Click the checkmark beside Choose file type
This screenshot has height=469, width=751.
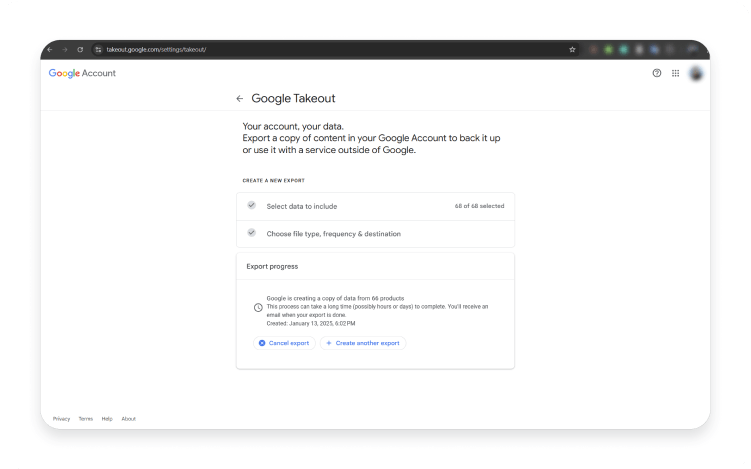(251, 232)
